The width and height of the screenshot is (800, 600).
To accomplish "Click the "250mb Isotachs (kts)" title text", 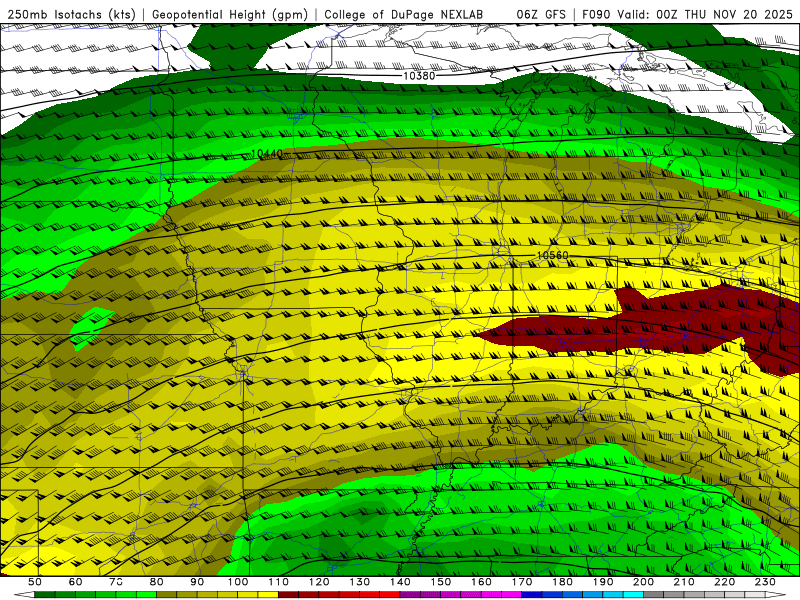I will (x=72, y=15).
